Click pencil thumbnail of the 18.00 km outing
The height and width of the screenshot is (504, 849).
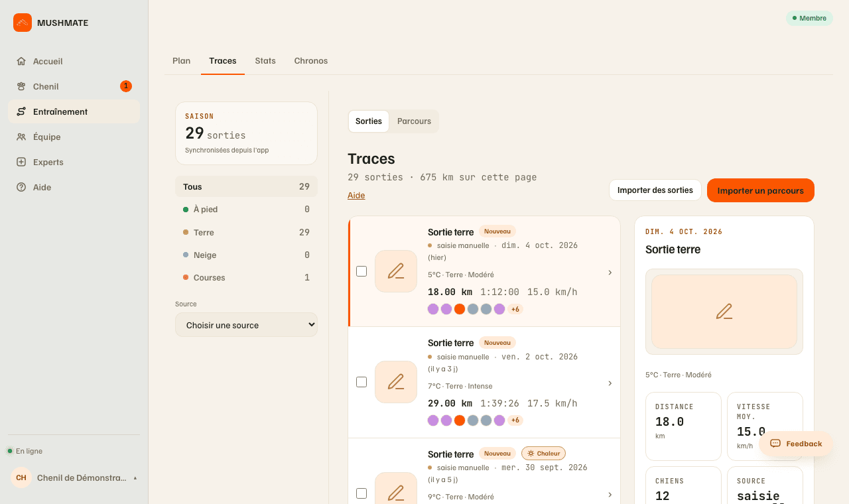(396, 271)
